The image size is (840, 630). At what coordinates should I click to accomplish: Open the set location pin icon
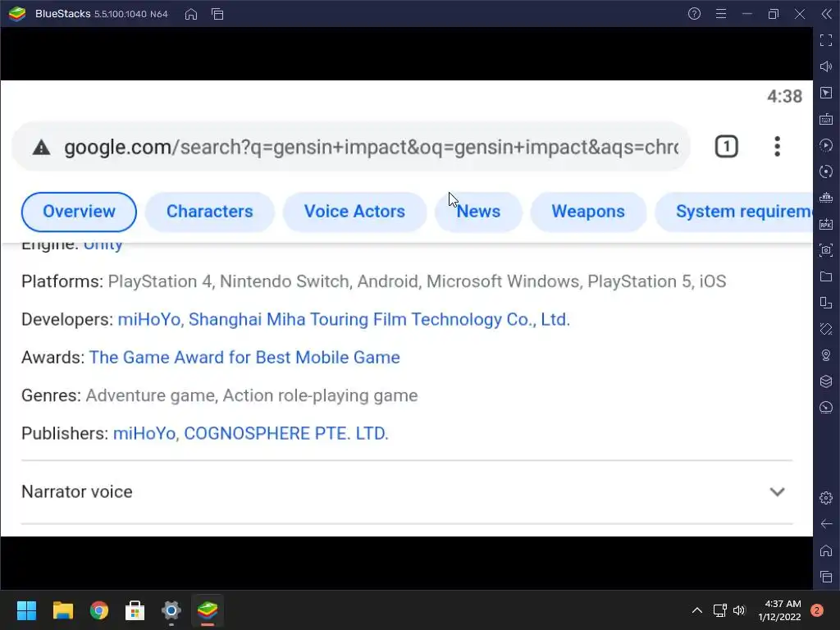(x=826, y=355)
